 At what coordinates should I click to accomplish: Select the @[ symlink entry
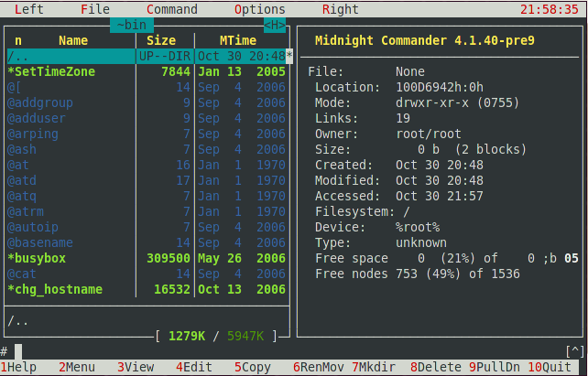point(148,87)
